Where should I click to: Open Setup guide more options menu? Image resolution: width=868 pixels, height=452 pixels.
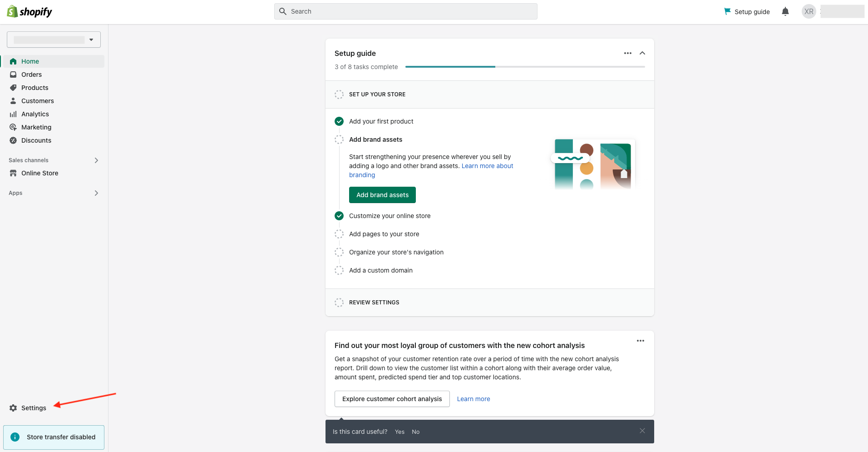point(628,53)
